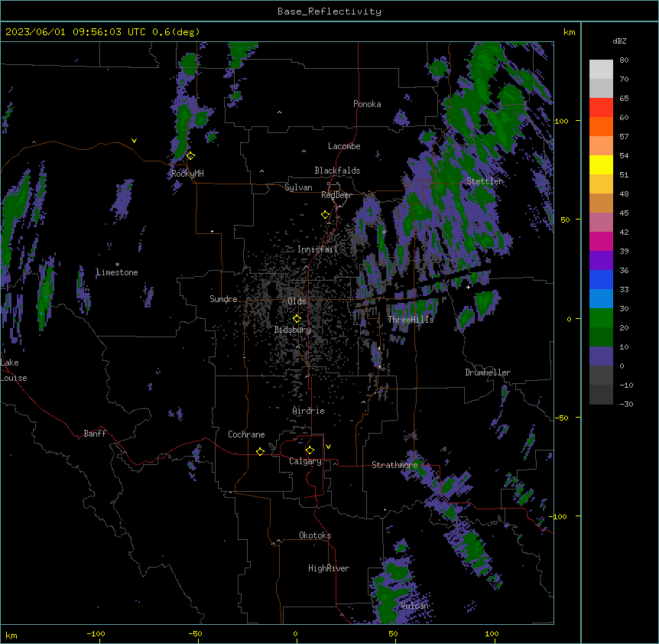
Task: Click the RedDeer city label
Action: pos(336,195)
